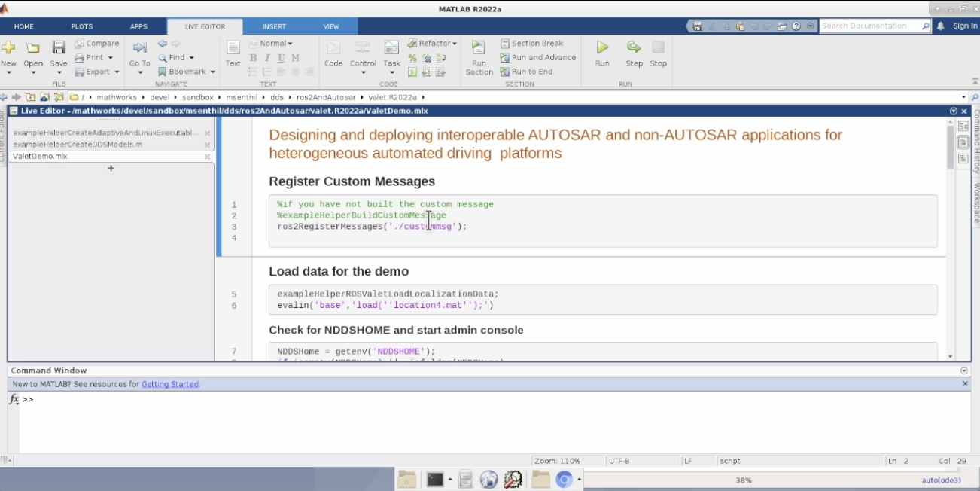Insert a Code block icon
The height and width of the screenshot is (491, 980).
coord(333,47)
